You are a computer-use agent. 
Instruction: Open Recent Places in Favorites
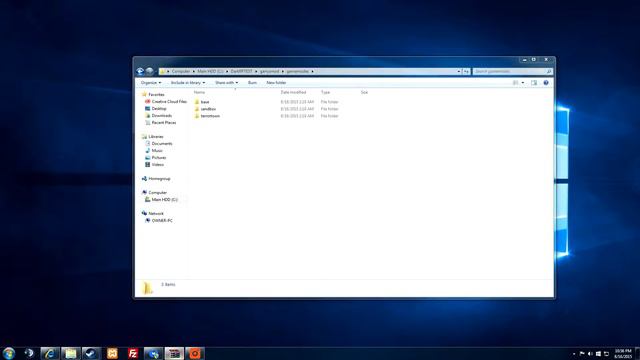click(x=164, y=122)
